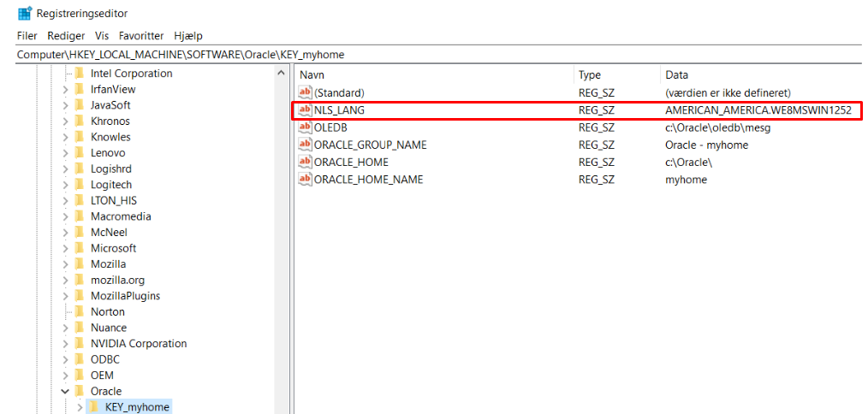
Task: Open the Favoritter menu
Action: pyautogui.click(x=141, y=36)
